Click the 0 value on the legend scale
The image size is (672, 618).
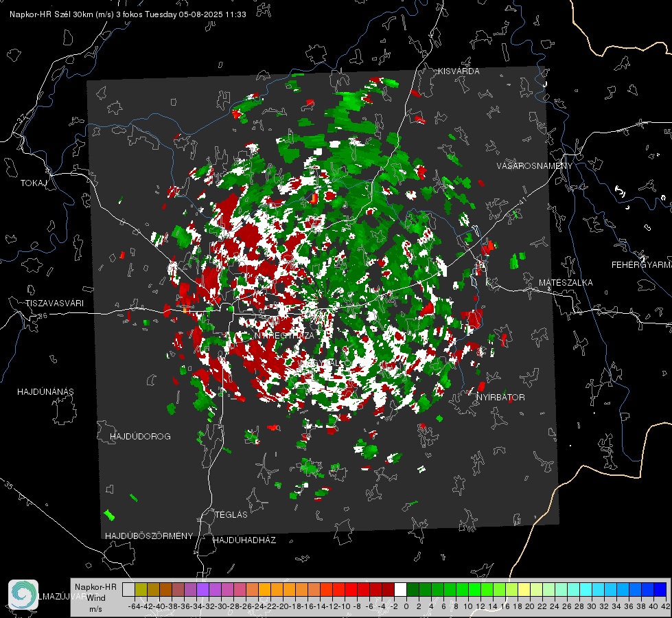pos(406,606)
